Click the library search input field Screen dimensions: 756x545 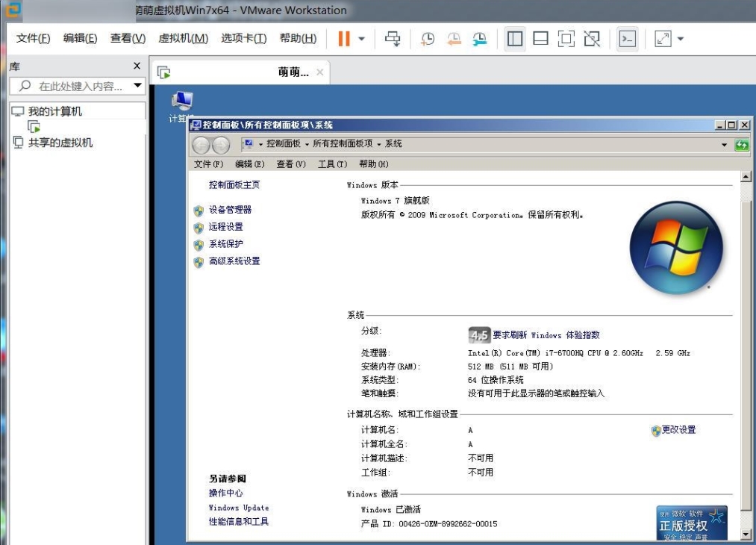pos(72,86)
